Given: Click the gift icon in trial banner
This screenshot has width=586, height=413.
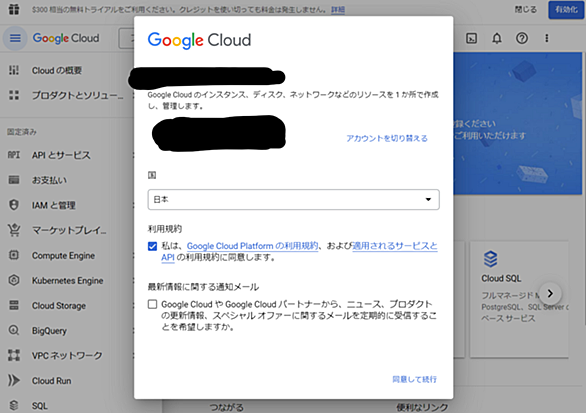Looking at the screenshot, I should click(x=14, y=9).
